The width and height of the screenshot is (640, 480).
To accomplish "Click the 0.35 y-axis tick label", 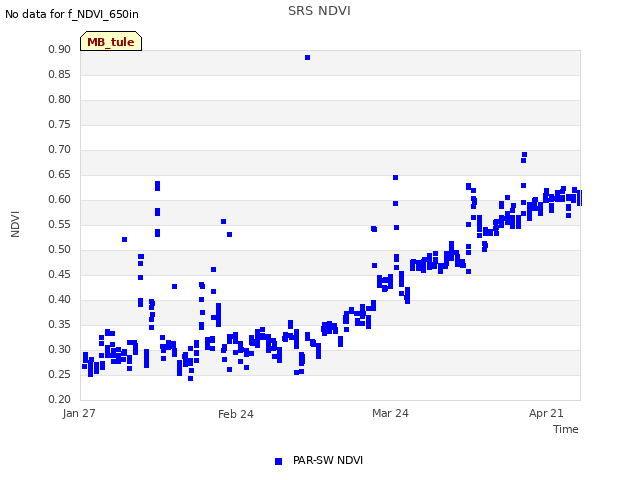I will coord(60,324).
